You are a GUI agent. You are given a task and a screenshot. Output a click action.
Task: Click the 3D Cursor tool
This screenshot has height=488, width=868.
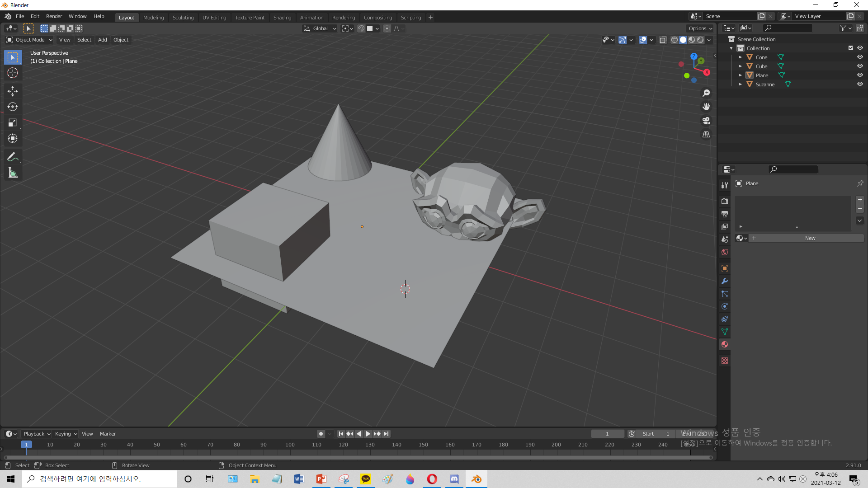tap(13, 73)
